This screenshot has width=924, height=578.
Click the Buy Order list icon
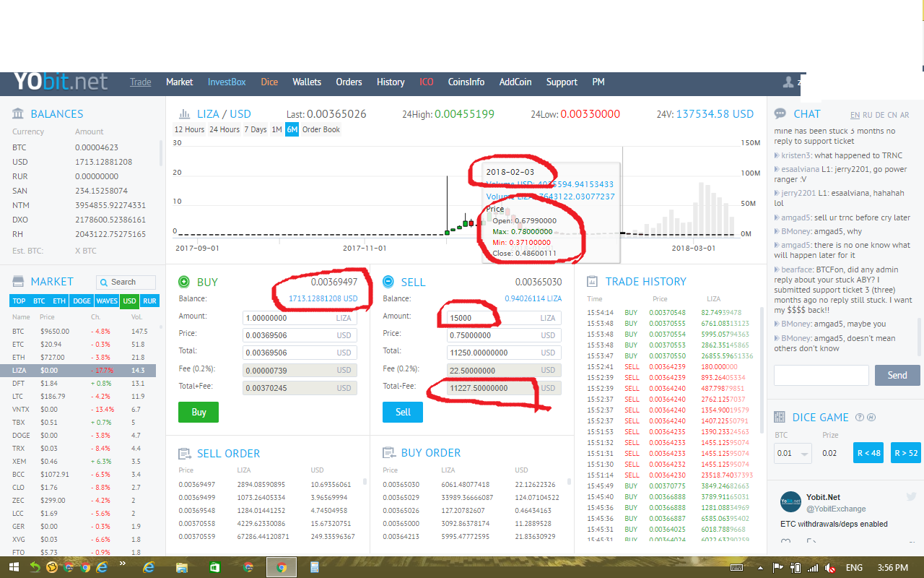click(x=388, y=453)
